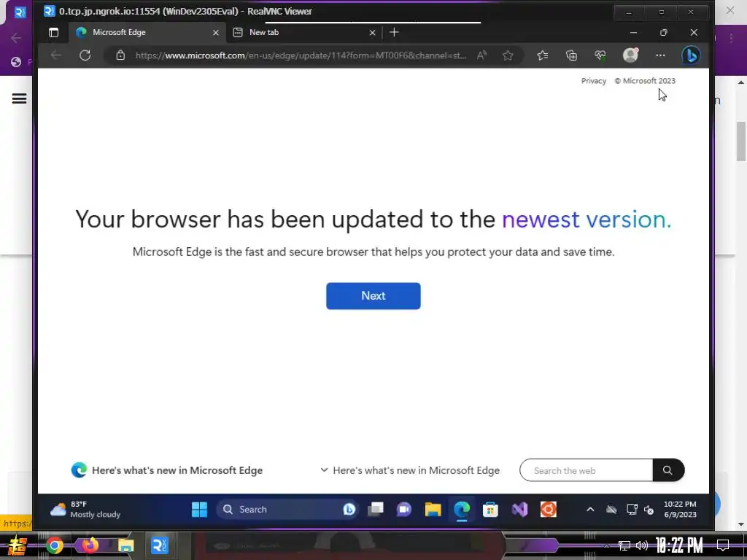This screenshot has width=747, height=560.
Task: Click the OneDrive cloud tray icon
Action: [x=611, y=510]
